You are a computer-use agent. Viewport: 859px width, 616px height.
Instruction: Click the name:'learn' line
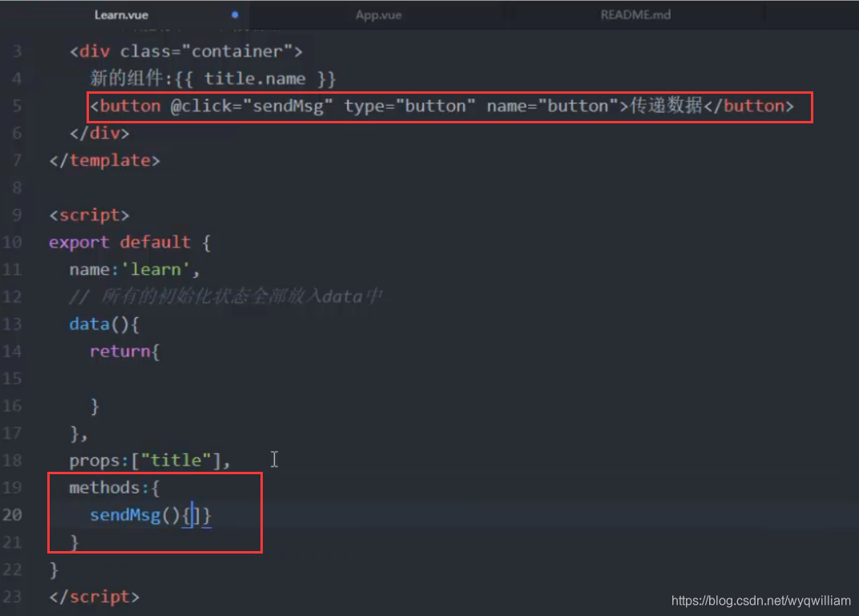click(x=135, y=269)
